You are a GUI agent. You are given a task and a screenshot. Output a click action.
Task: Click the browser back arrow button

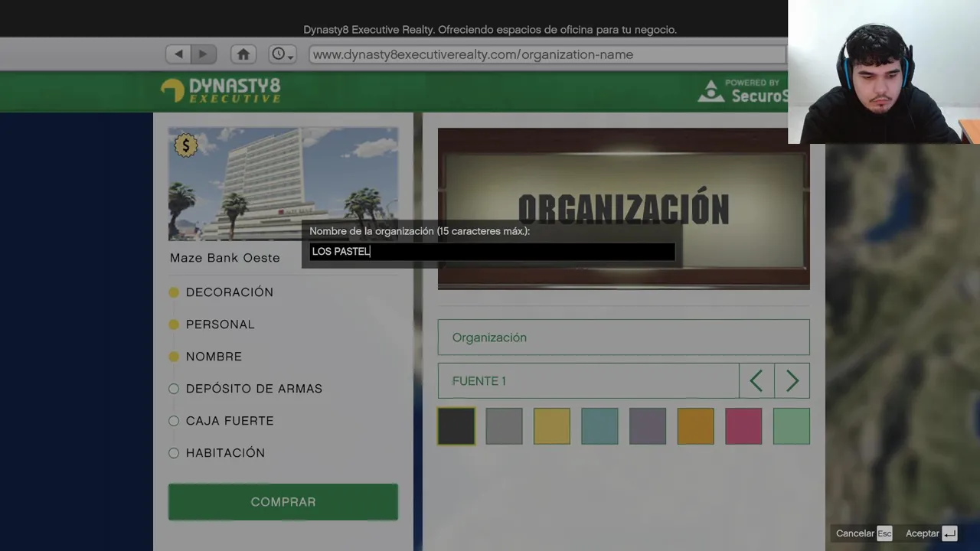coord(178,54)
